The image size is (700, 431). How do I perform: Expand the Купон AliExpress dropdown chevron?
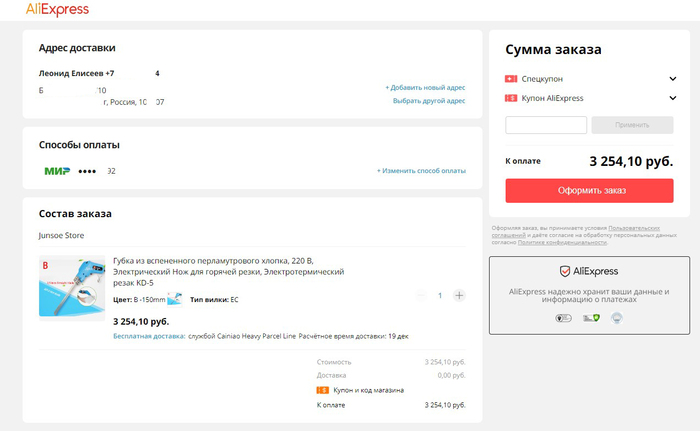pos(673,98)
